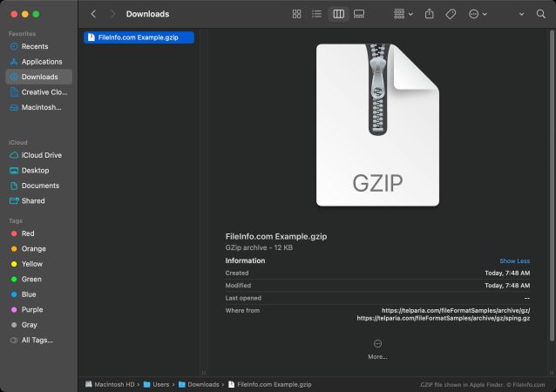This screenshot has height=392, width=556.
Task: Click the Edit Tags icon
Action: [x=451, y=14]
